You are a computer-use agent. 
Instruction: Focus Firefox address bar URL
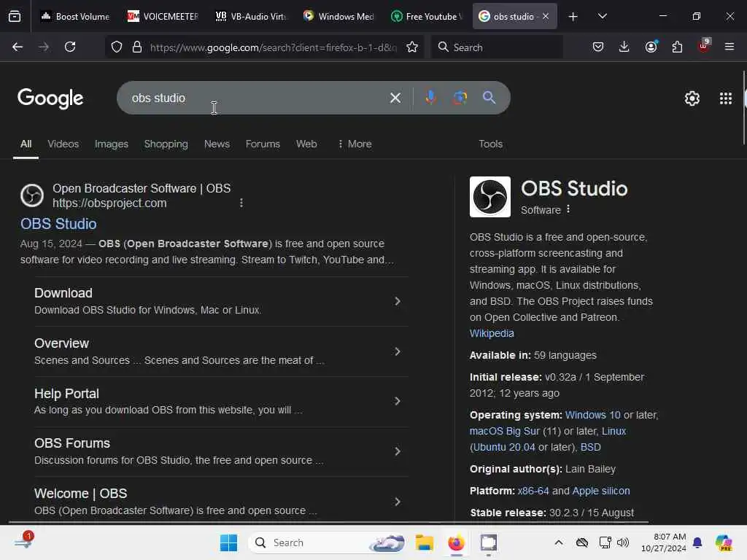(273, 47)
